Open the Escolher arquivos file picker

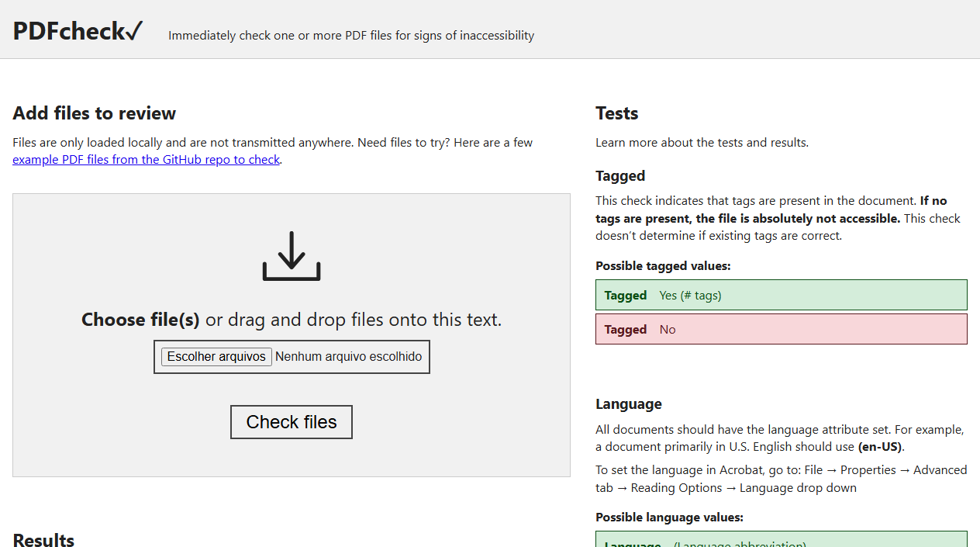click(x=216, y=356)
